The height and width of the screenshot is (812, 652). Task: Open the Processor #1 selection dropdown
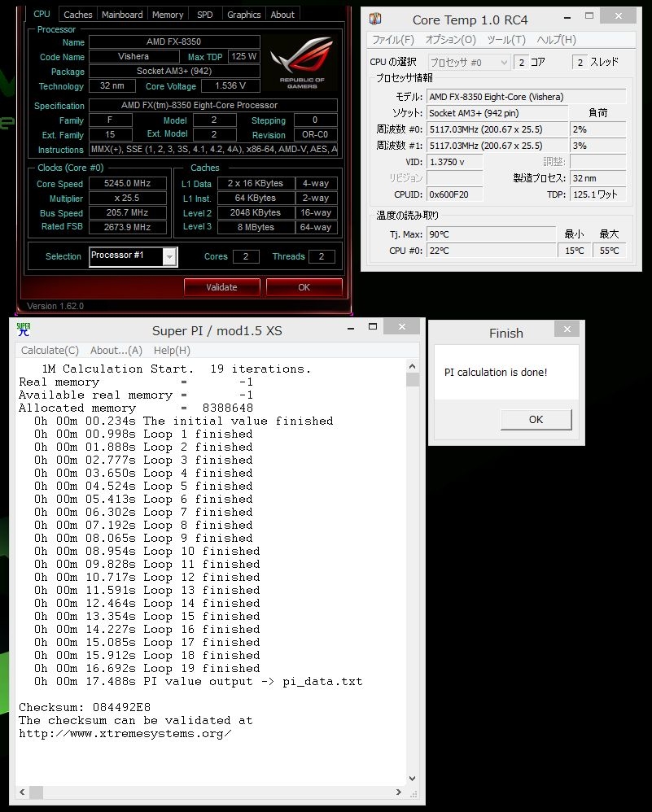click(169, 257)
